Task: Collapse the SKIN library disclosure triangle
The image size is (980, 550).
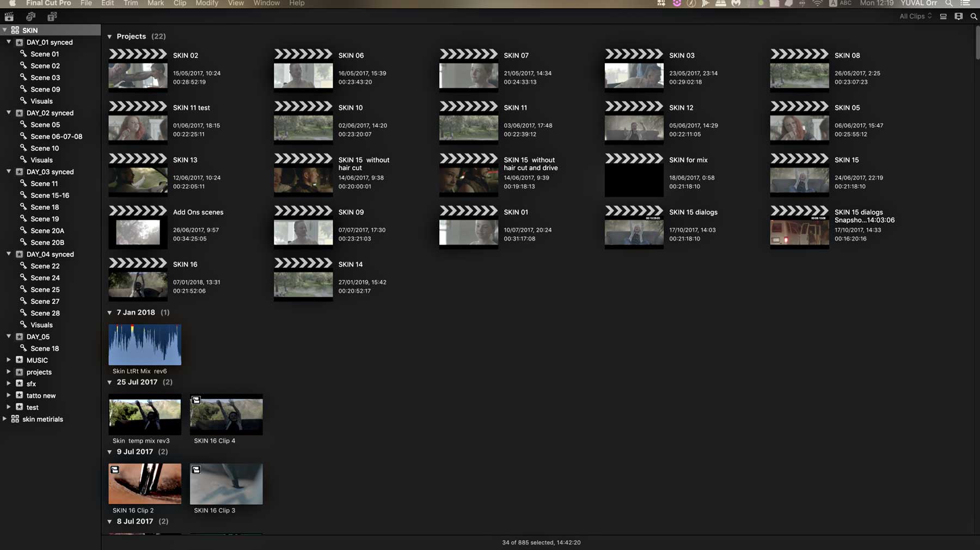Action: [x=5, y=30]
